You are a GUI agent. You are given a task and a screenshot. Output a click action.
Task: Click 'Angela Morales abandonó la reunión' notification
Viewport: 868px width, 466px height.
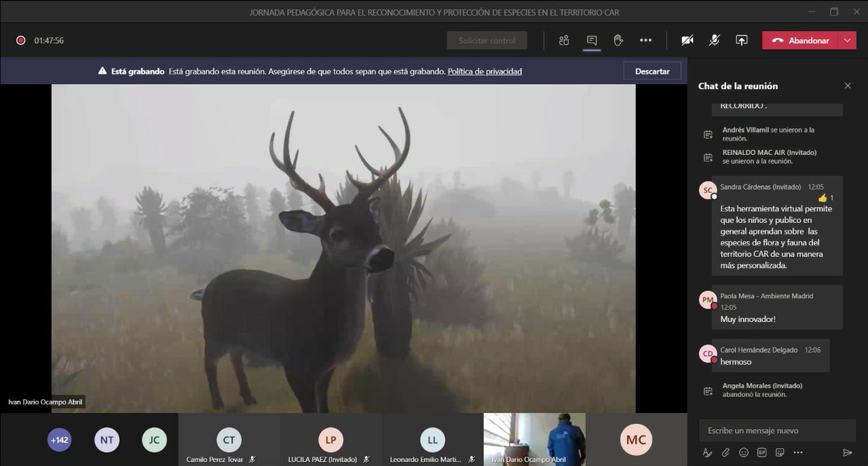point(762,390)
